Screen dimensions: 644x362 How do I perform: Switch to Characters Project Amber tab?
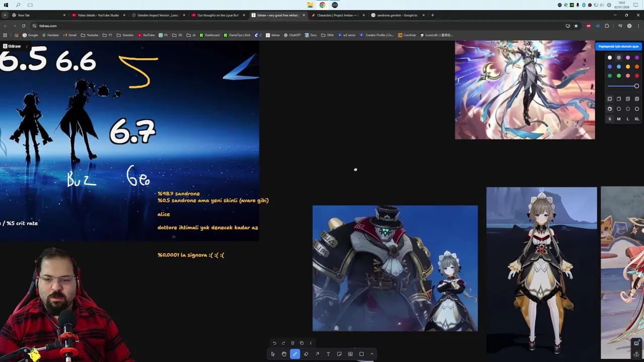[338, 15]
